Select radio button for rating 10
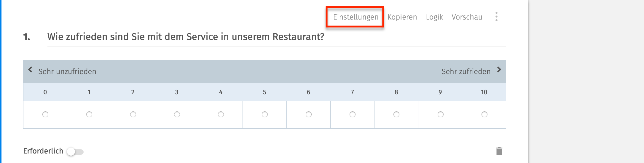Screen dimensions: 644x163 coord(484,114)
